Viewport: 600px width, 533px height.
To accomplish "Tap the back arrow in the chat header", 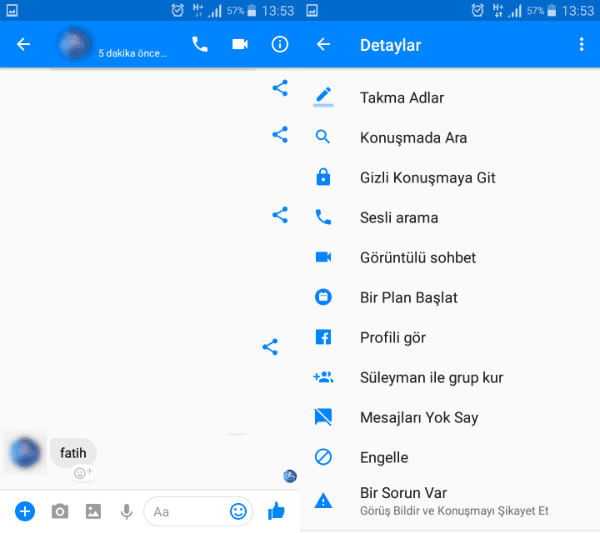I will pyautogui.click(x=23, y=44).
